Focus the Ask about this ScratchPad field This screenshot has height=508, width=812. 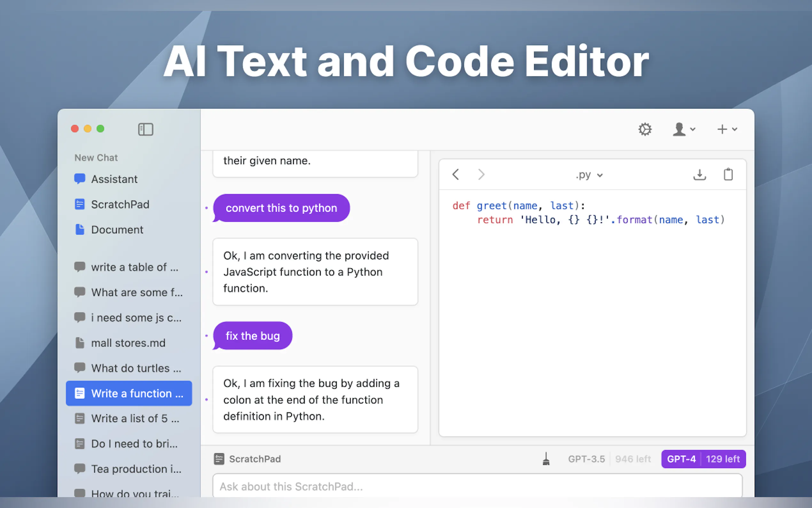click(477, 486)
